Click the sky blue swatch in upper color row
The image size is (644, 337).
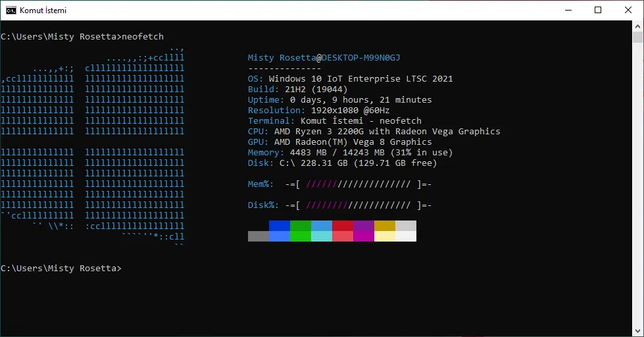pos(322,226)
